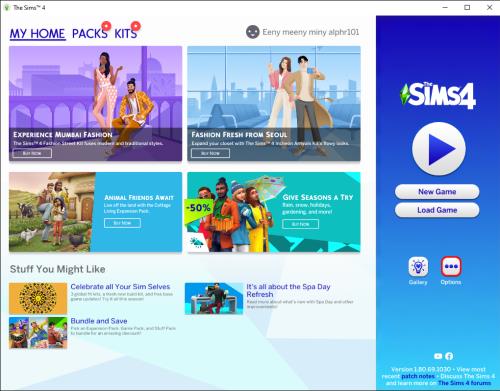This screenshot has height=391, width=500.
Task: Click the red notification badge on Packs
Action: (106, 25)
